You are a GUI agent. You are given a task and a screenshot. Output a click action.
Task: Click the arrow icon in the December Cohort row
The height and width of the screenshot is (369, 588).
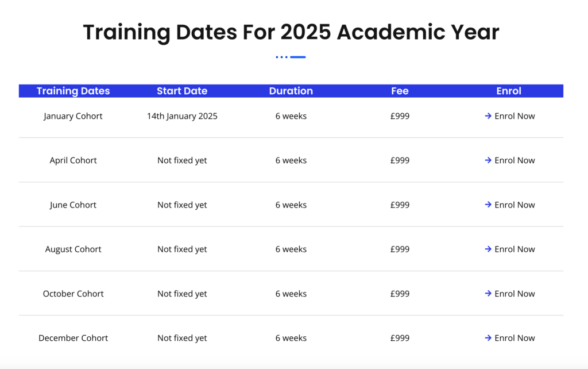488,338
